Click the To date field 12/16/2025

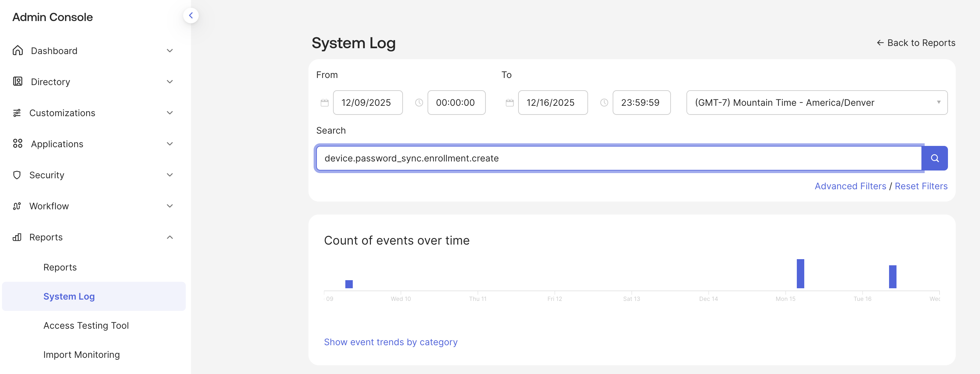click(x=553, y=102)
